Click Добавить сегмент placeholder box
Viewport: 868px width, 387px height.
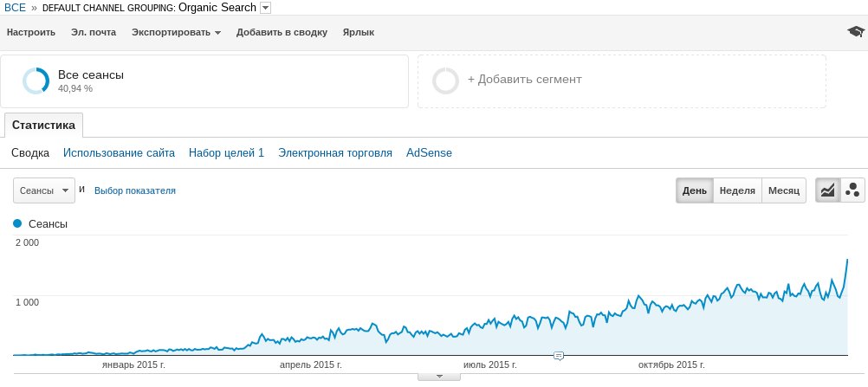click(x=621, y=81)
